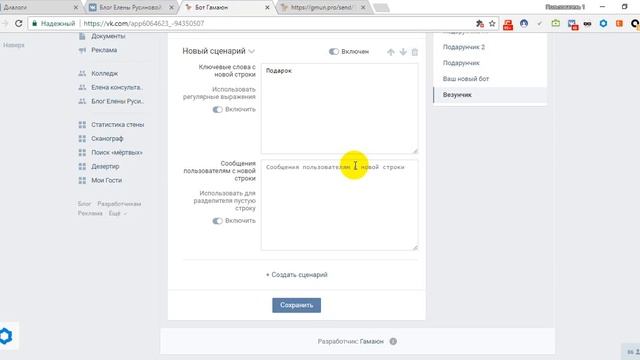
Task: Reload the page with the refresh icon
Action: point(18,24)
